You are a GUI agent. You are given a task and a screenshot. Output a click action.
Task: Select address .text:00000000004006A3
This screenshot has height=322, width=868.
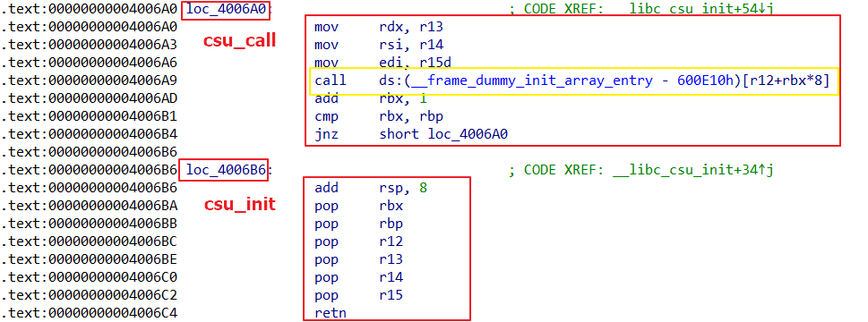pos(90,46)
